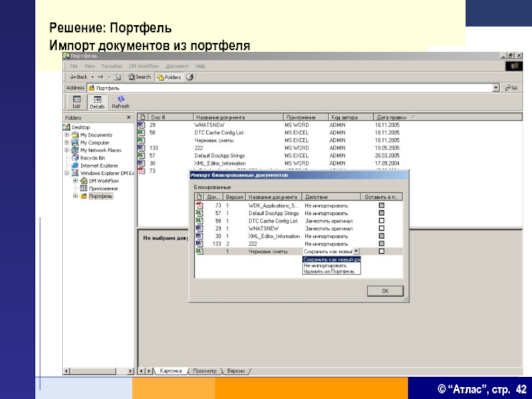Open the Search toolbar button
The image size is (532, 399).
140,77
